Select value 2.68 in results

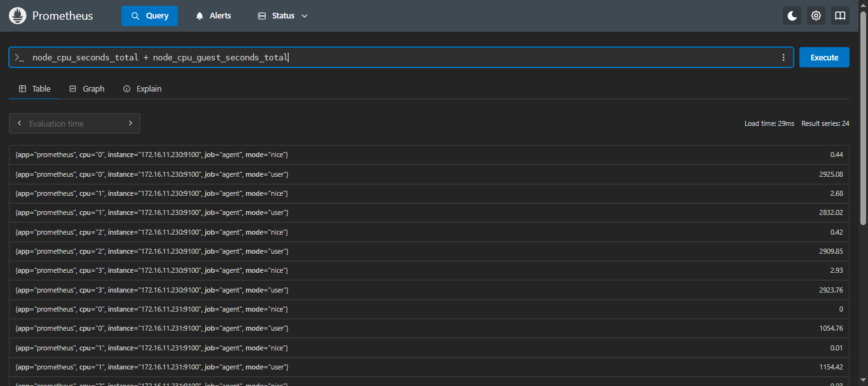[x=836, y=193]
